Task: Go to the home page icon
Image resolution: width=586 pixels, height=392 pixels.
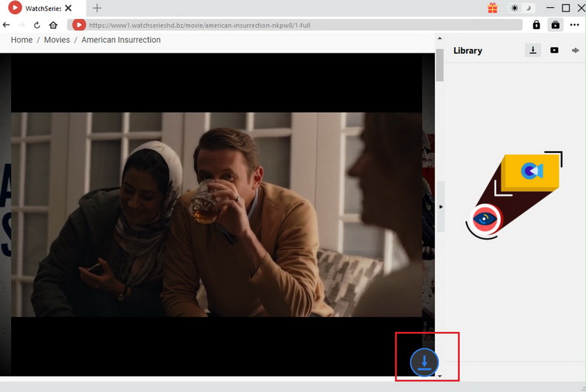Action: pyautogui.click(x=53, y=25)
